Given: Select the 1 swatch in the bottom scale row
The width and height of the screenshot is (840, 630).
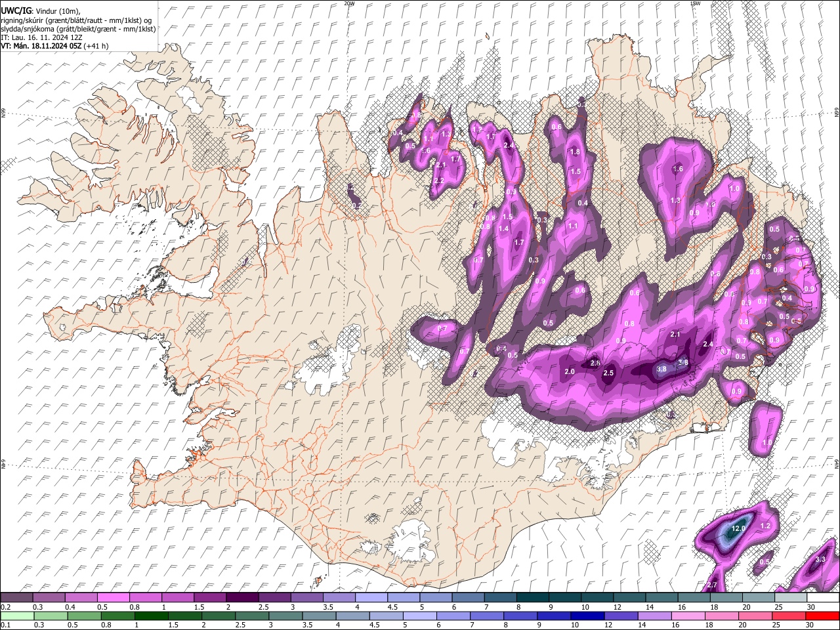Looking at the screenshot, I should [151, 616].
